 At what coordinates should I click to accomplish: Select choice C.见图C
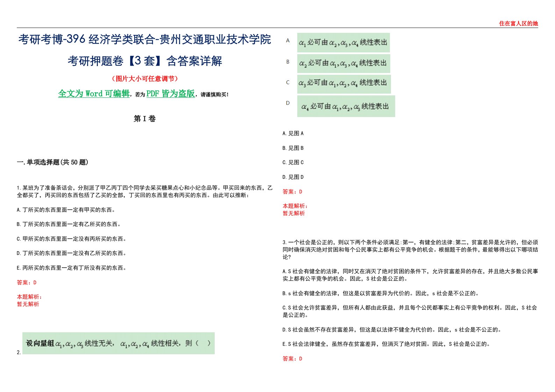pos(293,162)
